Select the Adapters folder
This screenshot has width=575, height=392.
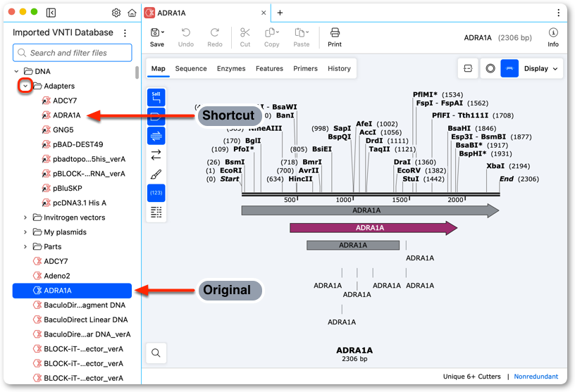coord(58,86)
